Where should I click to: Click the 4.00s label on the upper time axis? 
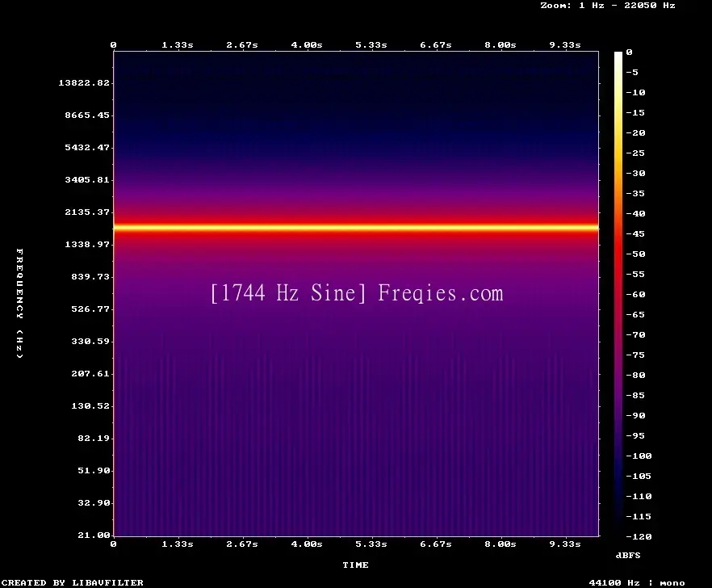pos(307,45)
